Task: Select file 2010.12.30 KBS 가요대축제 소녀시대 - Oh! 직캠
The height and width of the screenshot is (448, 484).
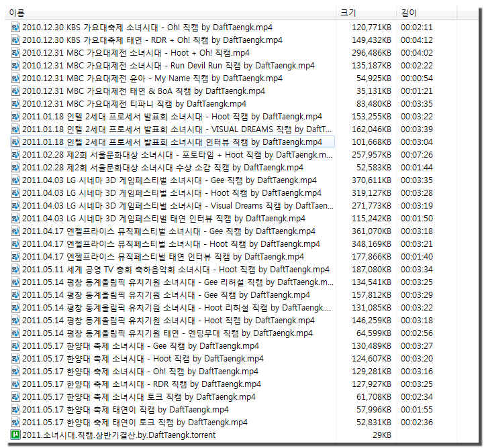Action: 147,27
